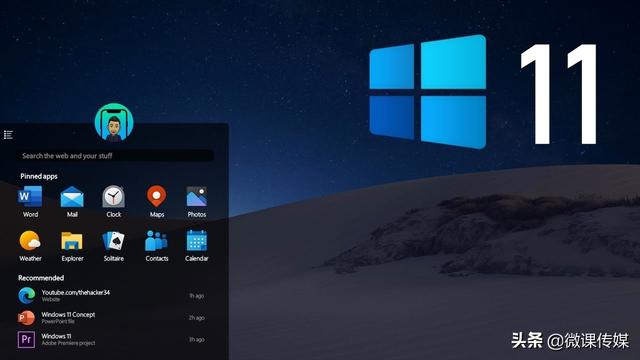Click the 3h ago timestamp
Screen dimensions: 640x360
tap(197, 340)
